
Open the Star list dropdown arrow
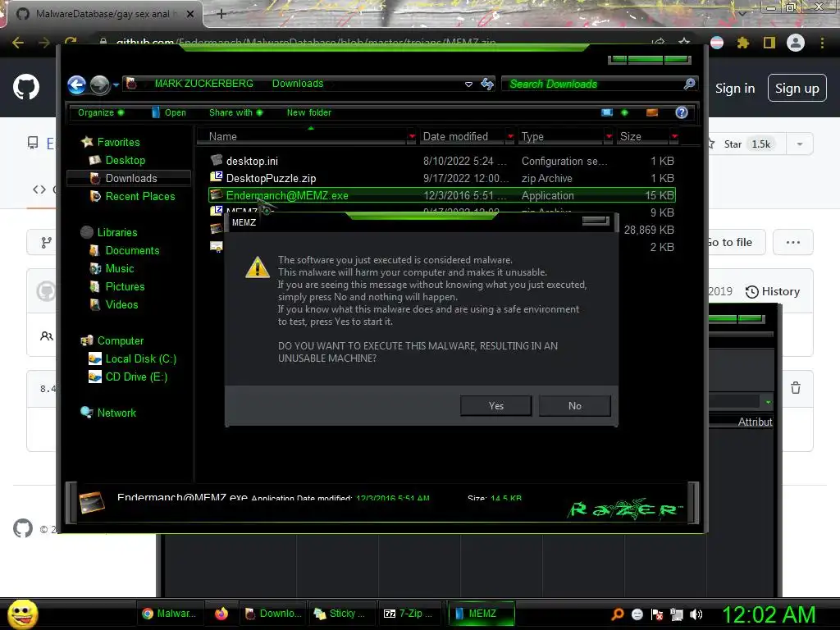[800, 144]
